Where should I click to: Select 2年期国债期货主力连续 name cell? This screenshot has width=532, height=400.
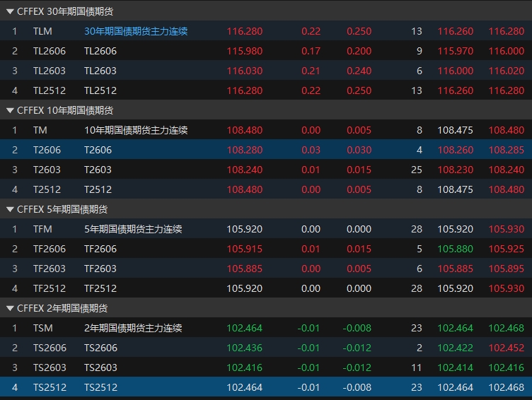pos(133,328)
